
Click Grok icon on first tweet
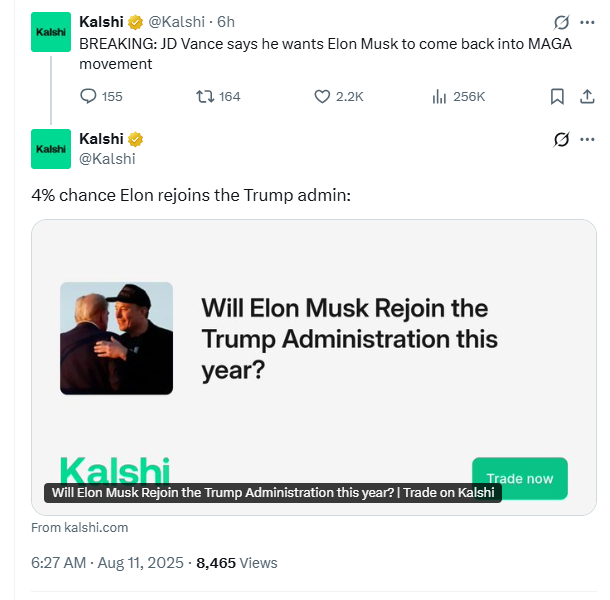(561, 22)
